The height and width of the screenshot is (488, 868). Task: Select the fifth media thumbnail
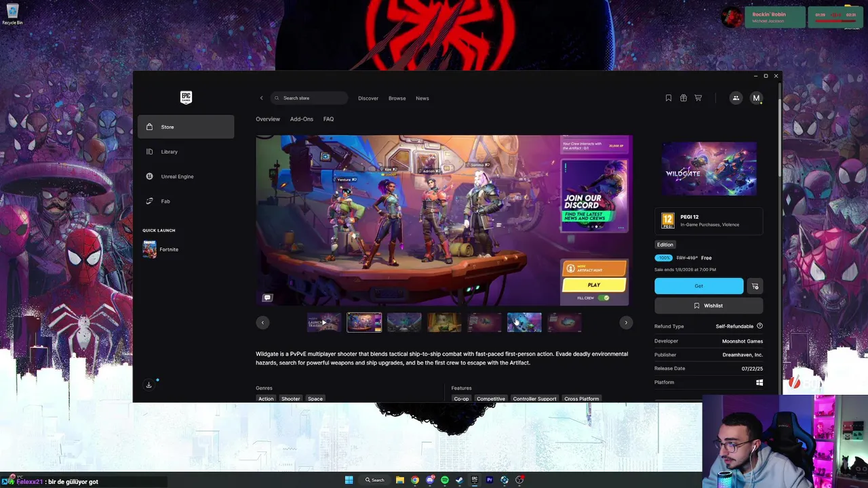pos(484,323)
